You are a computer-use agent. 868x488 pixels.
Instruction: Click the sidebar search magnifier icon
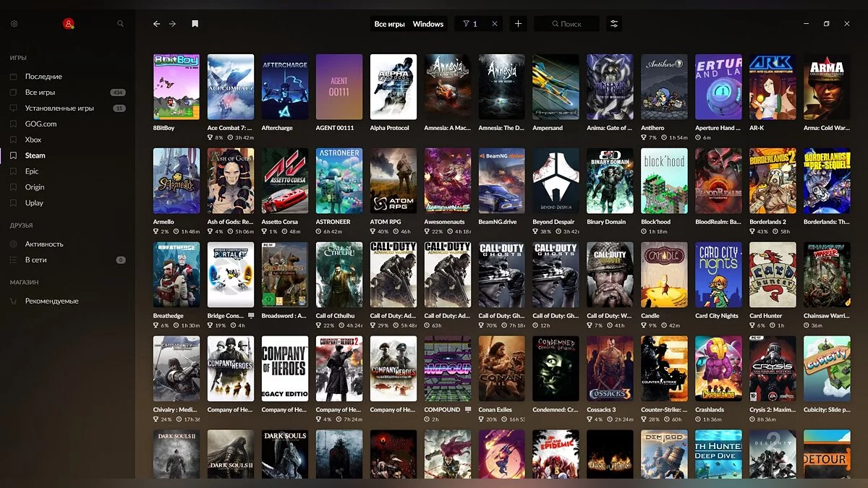(120, 24)
